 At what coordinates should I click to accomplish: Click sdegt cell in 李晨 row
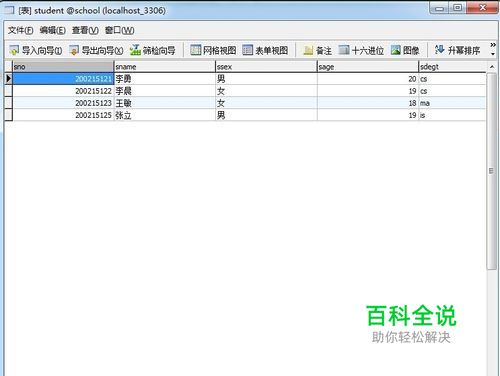tap(452, 91)
